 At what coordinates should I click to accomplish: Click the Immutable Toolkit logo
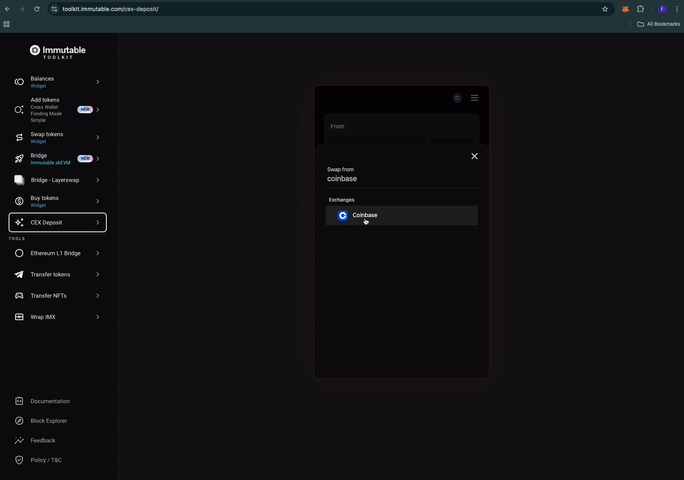(58, 52)
